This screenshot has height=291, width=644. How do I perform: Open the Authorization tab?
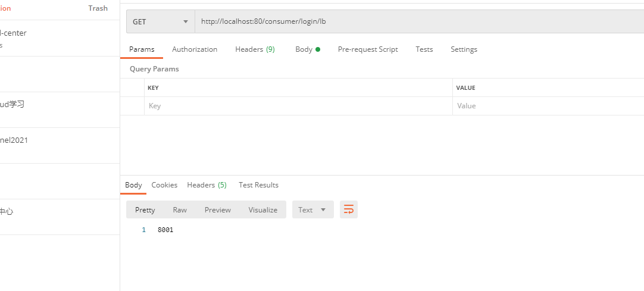195,49
